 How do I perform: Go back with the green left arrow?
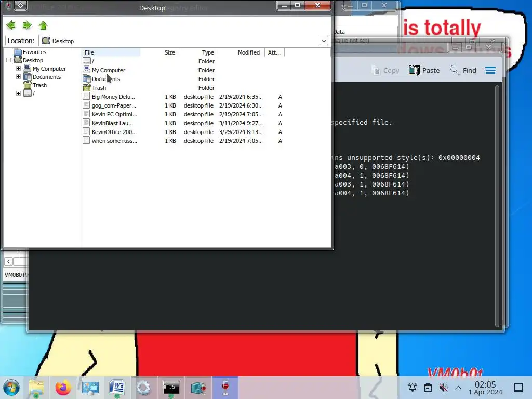click(x=11, y=25)
